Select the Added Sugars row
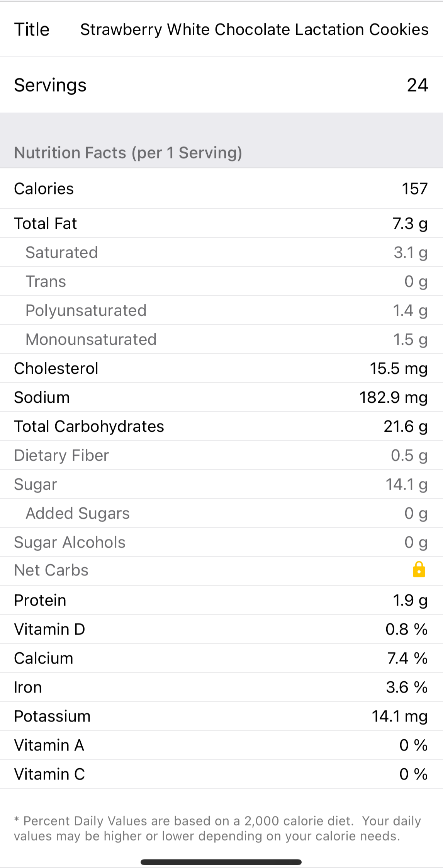443x868 pixels. (x=221, y=514)
